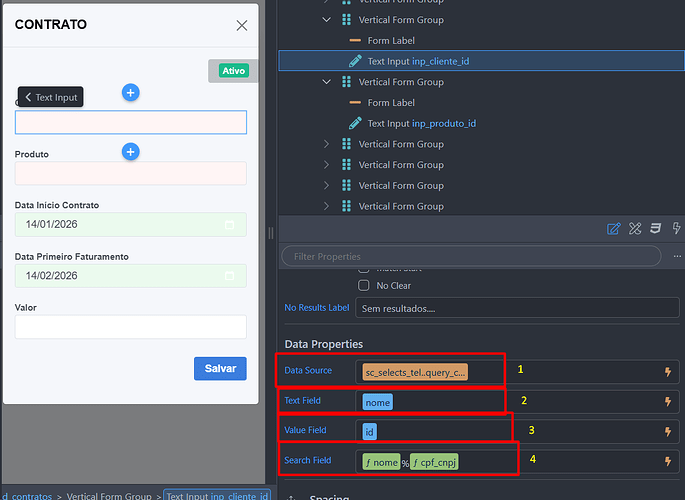Click the Salvar button
This screenshot has height=500, width=685.
click(220, 369)
